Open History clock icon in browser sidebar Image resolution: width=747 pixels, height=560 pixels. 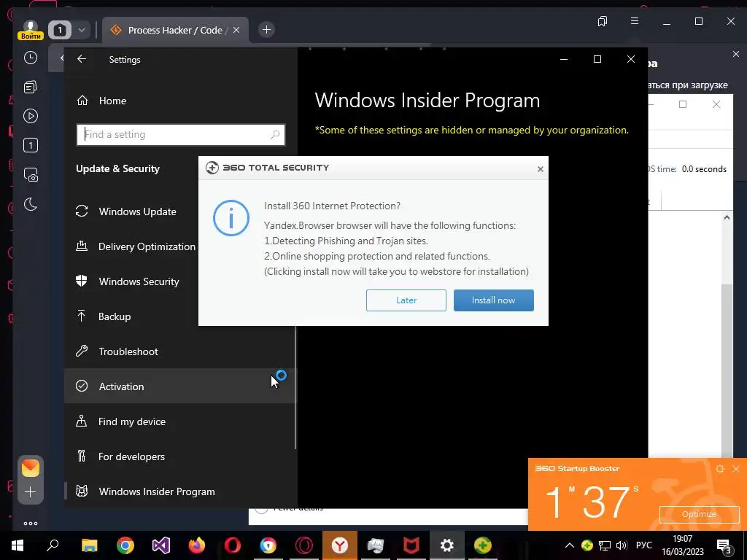31,58
